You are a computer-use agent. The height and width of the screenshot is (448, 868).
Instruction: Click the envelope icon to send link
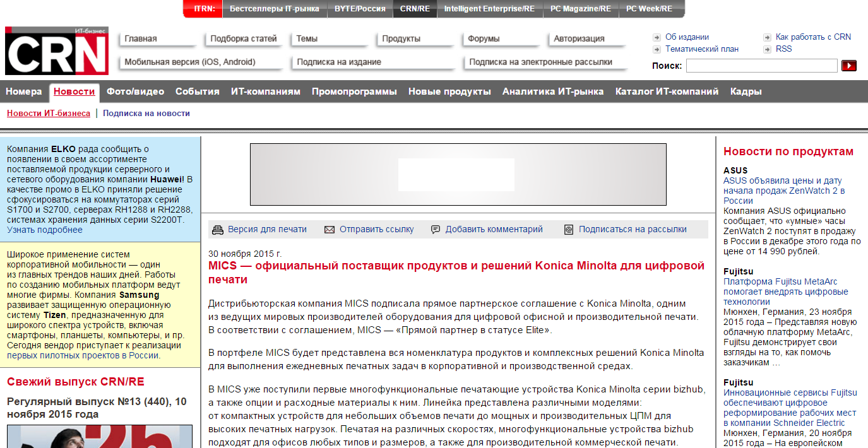330,230
